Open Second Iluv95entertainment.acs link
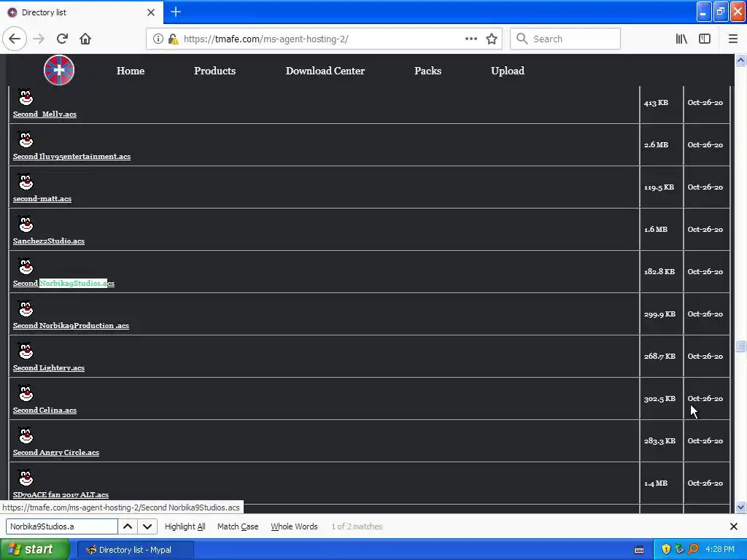 pos(71,156)
